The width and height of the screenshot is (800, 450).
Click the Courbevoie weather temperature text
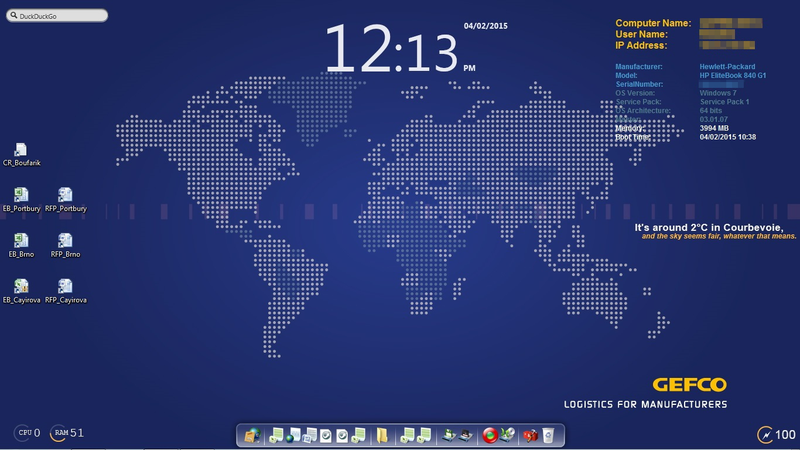pos(709,228)
